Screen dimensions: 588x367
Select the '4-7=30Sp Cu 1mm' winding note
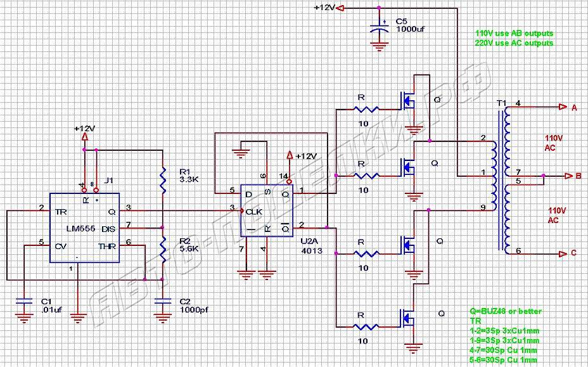[x=504, y=351]
